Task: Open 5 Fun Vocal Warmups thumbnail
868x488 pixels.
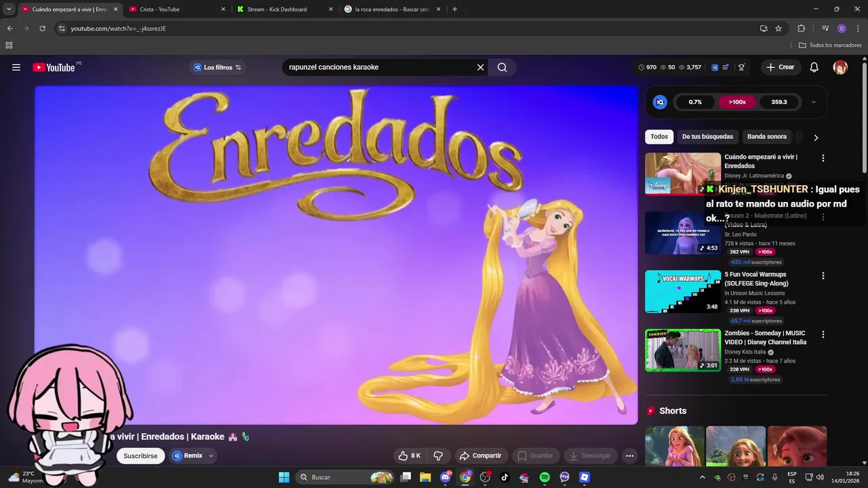Action: [x=683, y=291]
